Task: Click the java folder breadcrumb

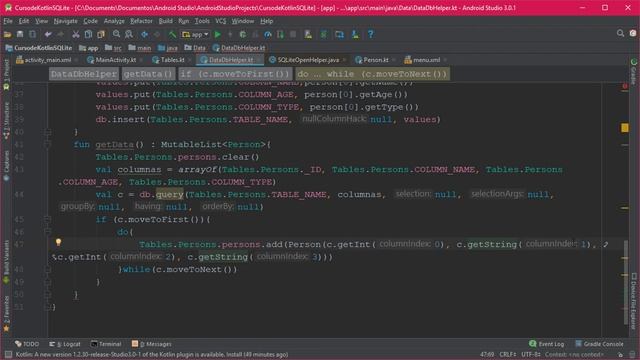Action: (168, 48)
